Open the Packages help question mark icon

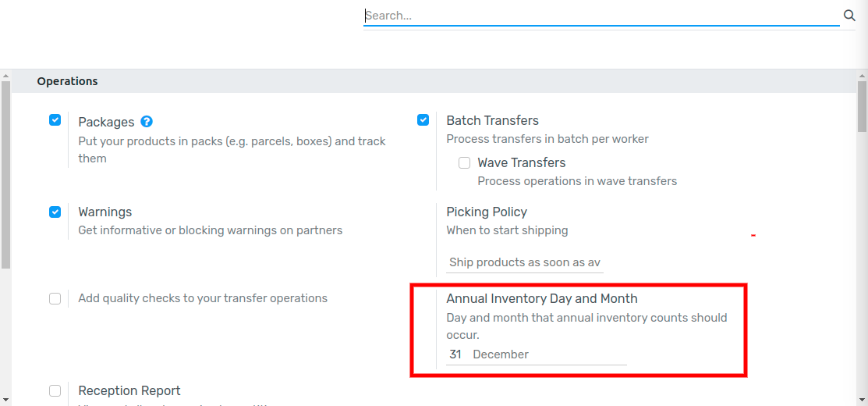(146, 122)
